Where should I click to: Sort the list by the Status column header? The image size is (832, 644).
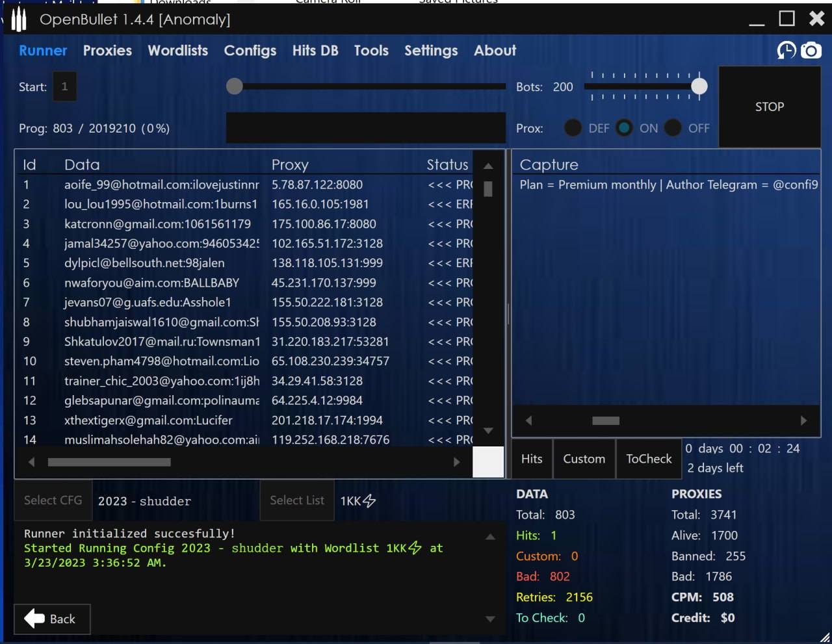[x=447, y=164]
